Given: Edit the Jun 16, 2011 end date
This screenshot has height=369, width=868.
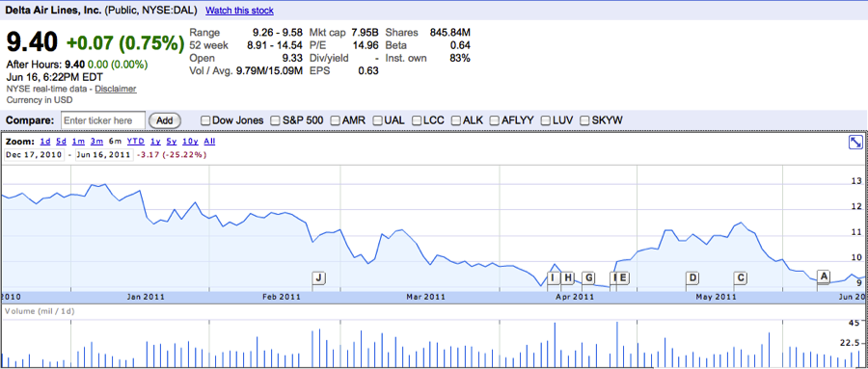Looking at the screenshot, I should tap(103, 155).
